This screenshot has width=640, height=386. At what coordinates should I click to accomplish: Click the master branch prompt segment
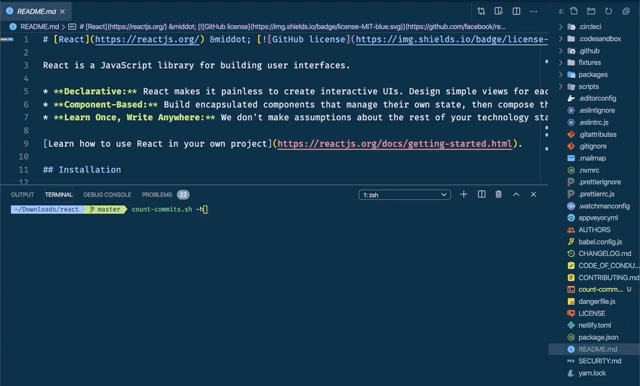coord(105,209)
